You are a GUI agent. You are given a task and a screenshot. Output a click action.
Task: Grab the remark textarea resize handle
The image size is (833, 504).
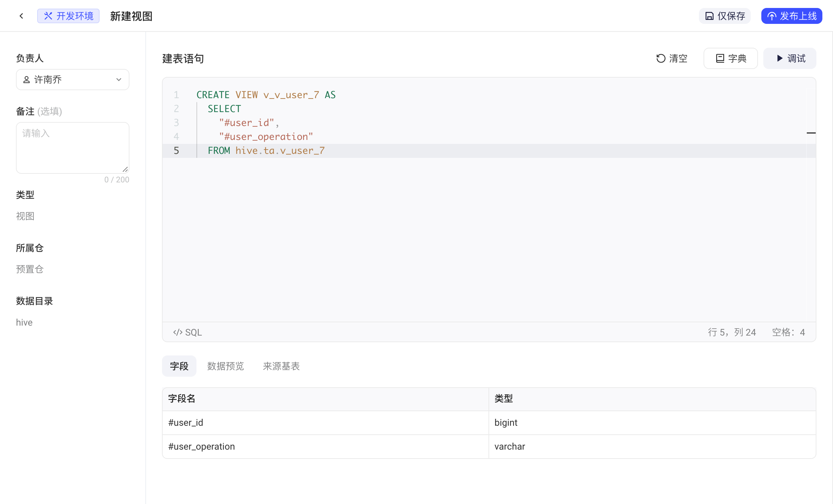click(125, 169)
